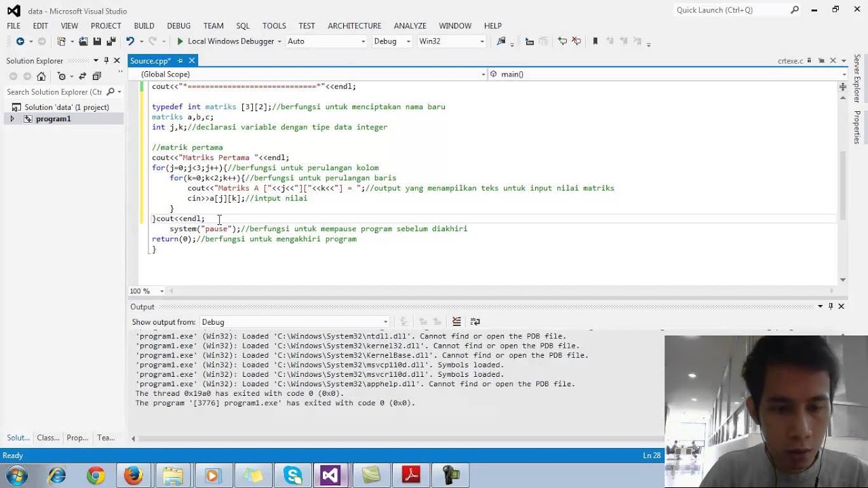Open the debugger target dropdown arrow
This screenshot has height=488, width=868.
point(279,41)
